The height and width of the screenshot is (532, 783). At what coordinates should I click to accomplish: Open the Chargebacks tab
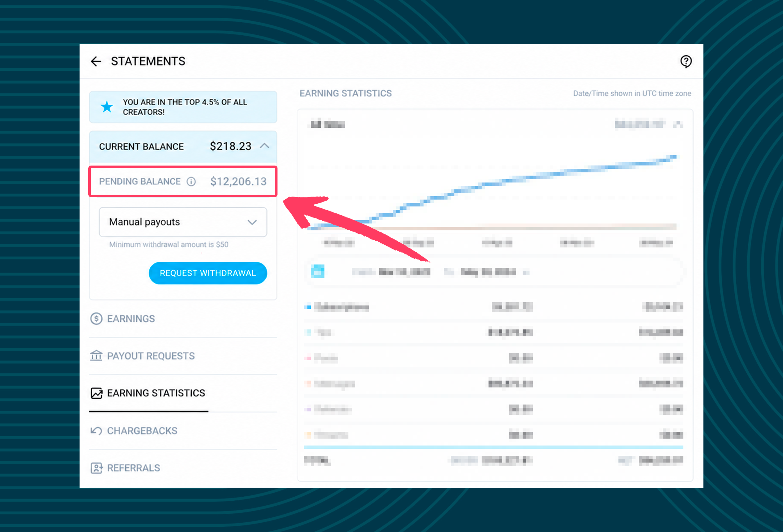183,431
